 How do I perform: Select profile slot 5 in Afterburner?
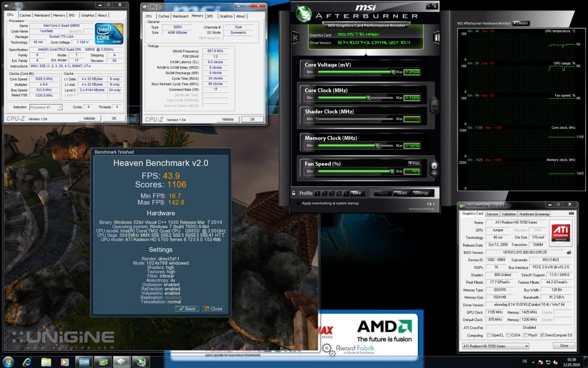point(346,193)
